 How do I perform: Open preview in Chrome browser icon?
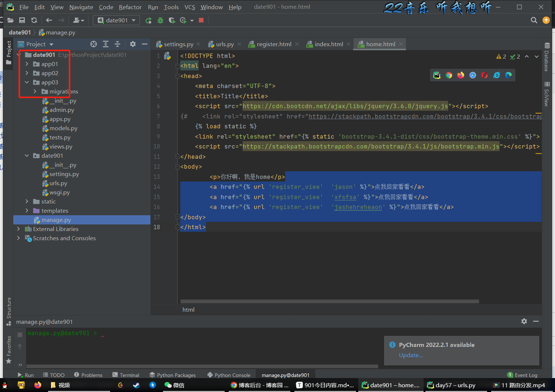[x=449, y=75]
